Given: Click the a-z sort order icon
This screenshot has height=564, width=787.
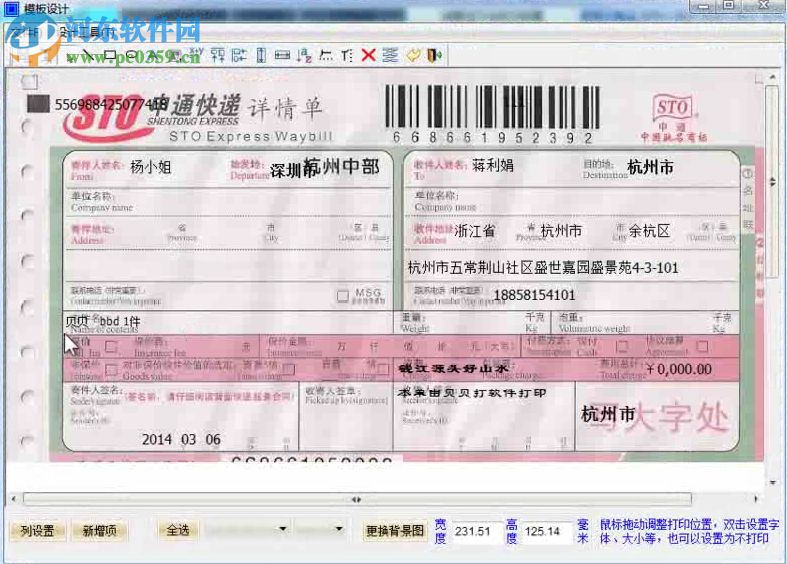Looking at the screenshot, I should [304, 55].
